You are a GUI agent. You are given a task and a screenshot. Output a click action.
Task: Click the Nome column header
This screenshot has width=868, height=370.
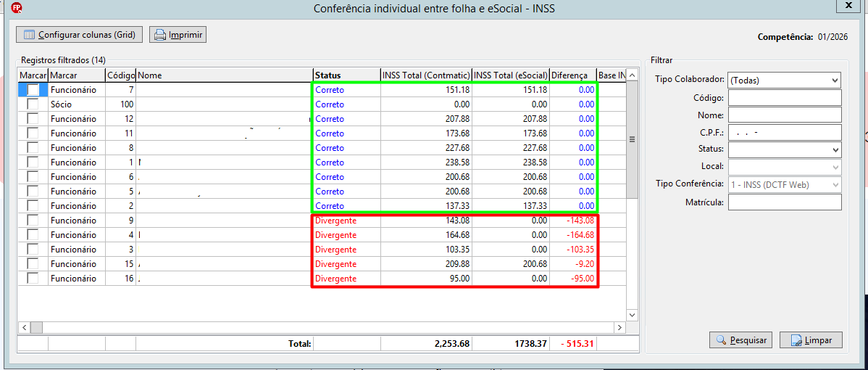(x=224, y=75)
